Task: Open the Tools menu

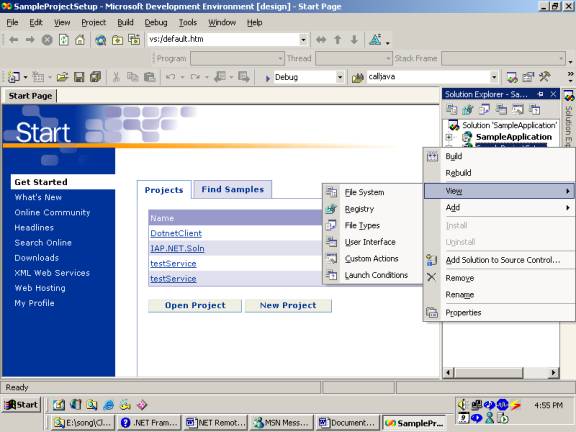Action: [x=188, y=23]
